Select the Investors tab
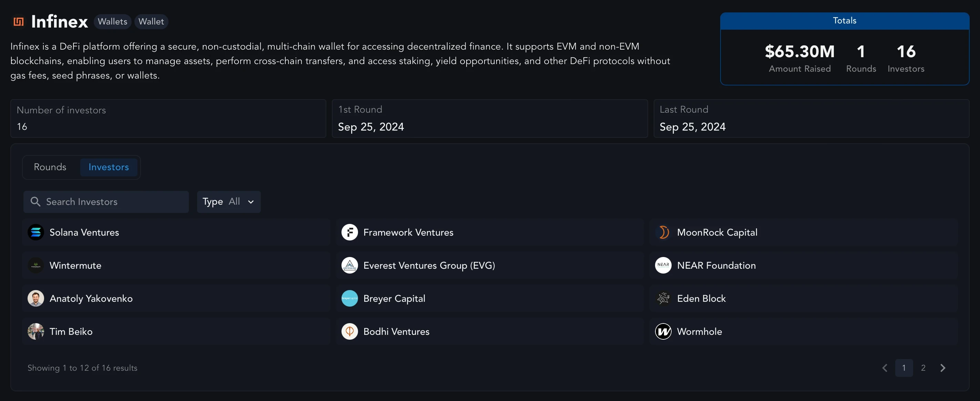This screenshot has width=980, height=401. point(109,167)
